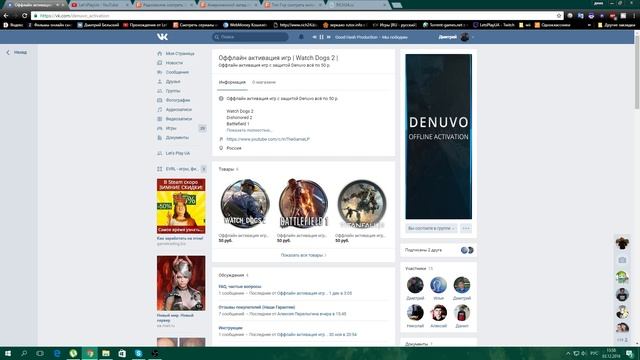Skip to previous track in header player
This screenshot has height=360, width=640.
tap(314, 37)
